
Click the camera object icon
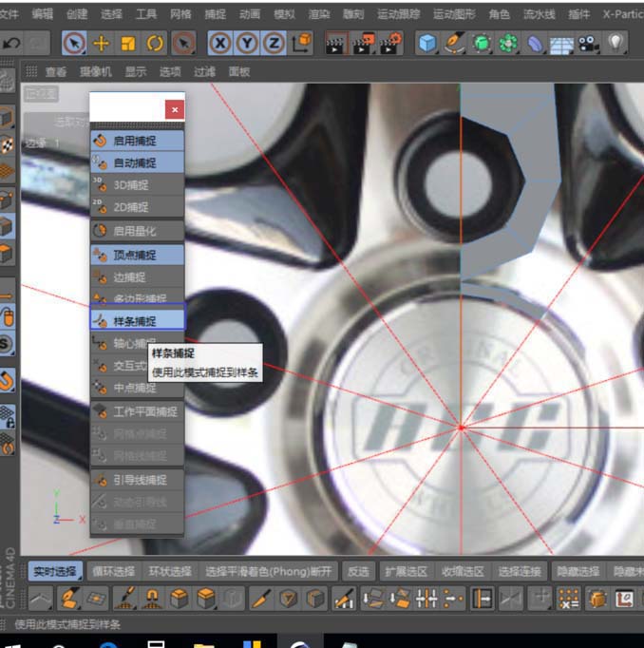point(589,43)
